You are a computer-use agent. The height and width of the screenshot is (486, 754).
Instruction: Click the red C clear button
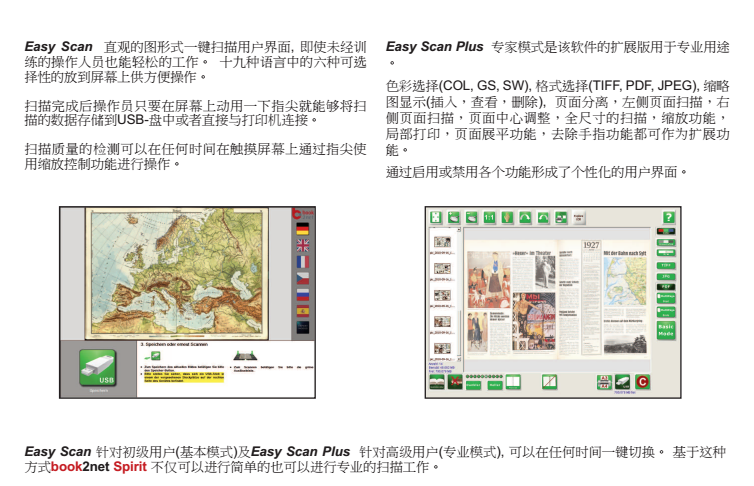click(642, 381)
